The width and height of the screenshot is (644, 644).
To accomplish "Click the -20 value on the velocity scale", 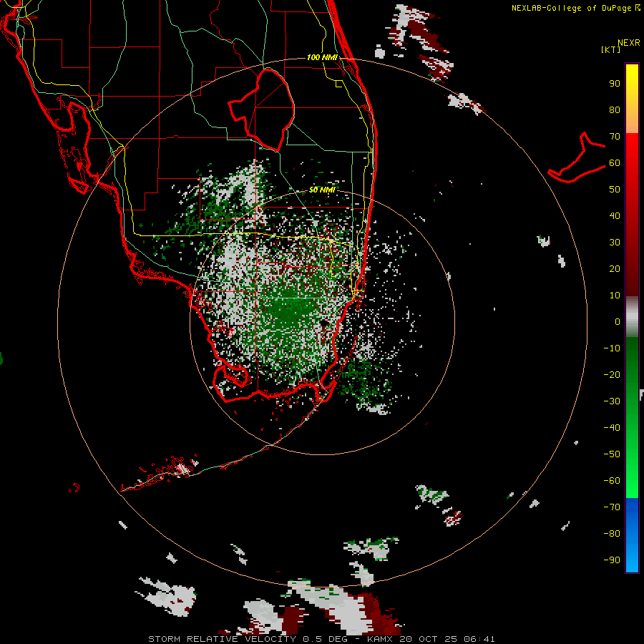I will pos(612,375).
